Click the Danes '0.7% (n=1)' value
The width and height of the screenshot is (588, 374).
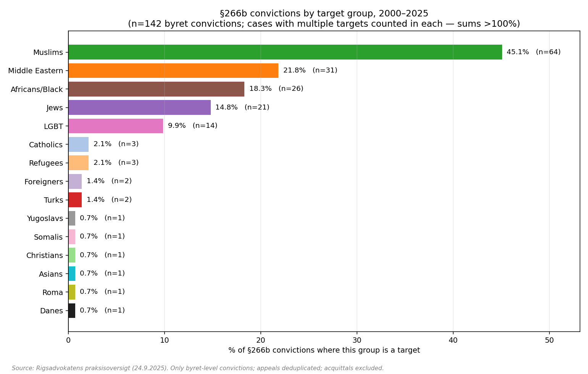(x=102, y=310)
